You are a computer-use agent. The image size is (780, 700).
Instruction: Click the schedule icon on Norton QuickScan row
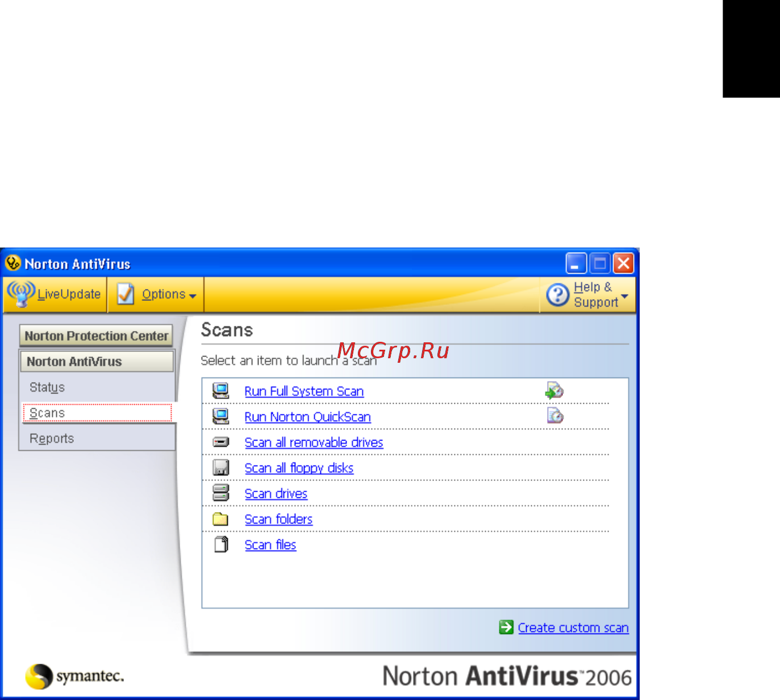click(555, 416)
